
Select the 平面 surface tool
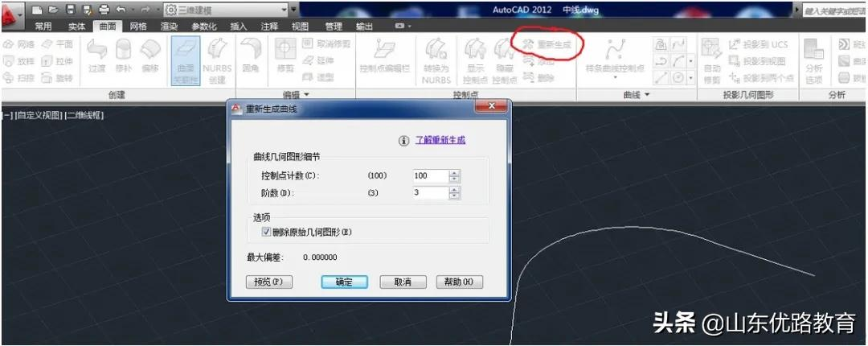coord(57,44)
